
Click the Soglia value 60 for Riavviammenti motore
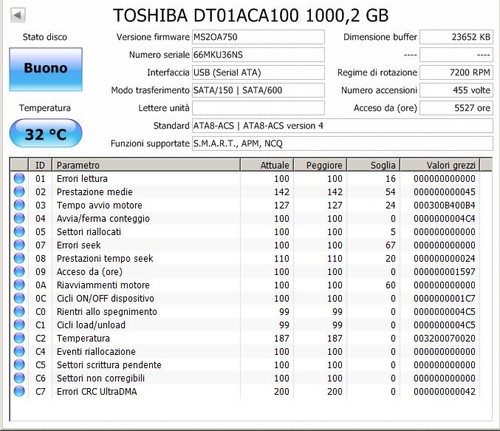390,285
